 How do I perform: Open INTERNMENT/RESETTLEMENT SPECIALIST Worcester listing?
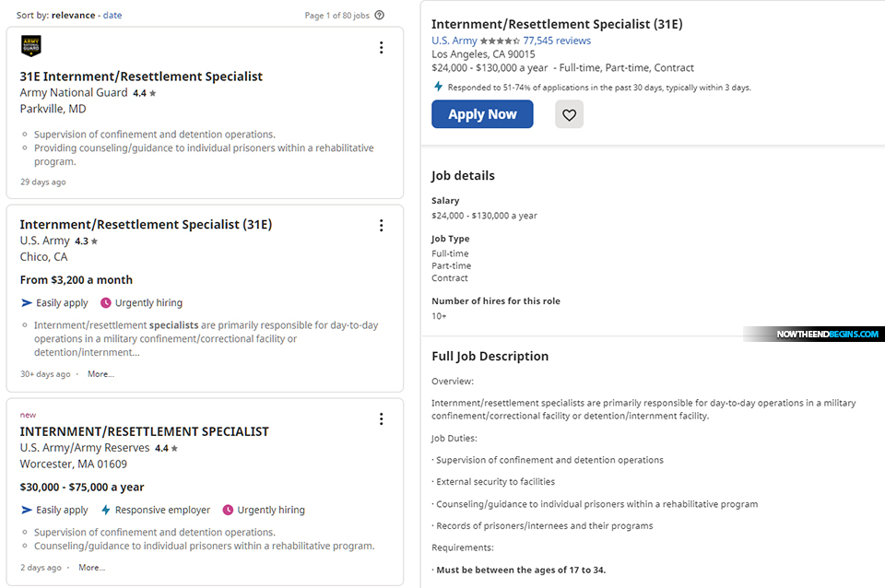(x=144, y=431)
